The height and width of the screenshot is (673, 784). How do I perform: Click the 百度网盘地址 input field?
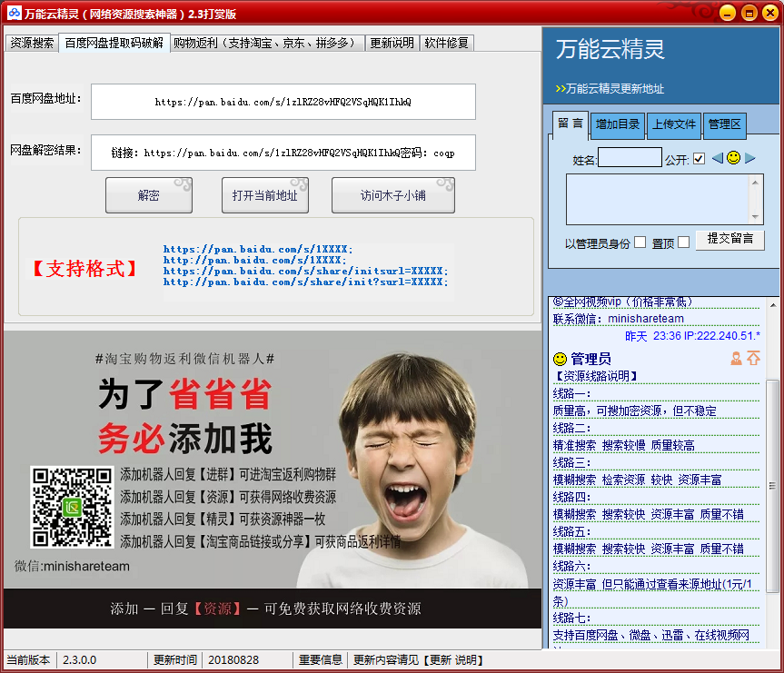point(283,102)
